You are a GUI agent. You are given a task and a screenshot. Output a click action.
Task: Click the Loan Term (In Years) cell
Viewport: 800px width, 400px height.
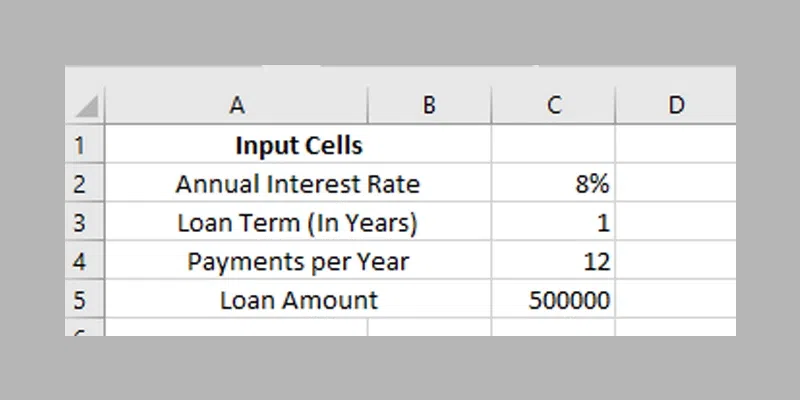point(298,223)
